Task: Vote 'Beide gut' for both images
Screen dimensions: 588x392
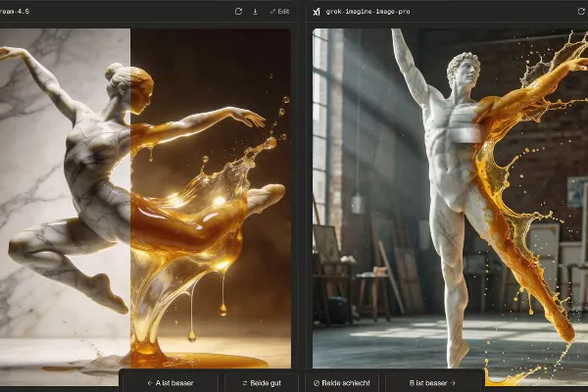Action: point(261,382)
